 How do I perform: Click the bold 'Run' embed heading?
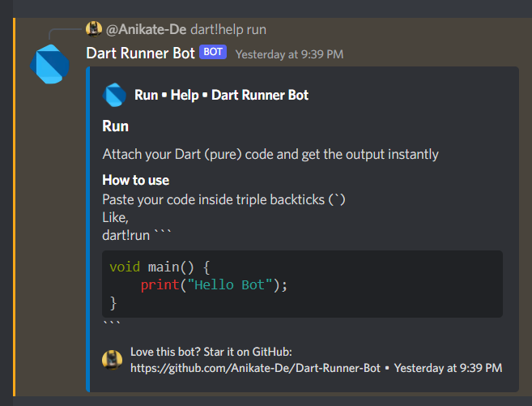pyautogui.click(x=115, y=126)
